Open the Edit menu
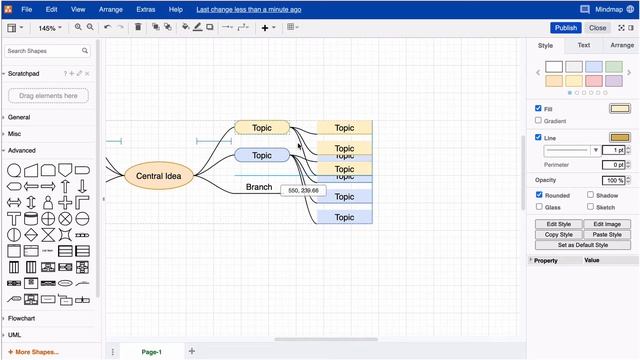 point(51,9)
